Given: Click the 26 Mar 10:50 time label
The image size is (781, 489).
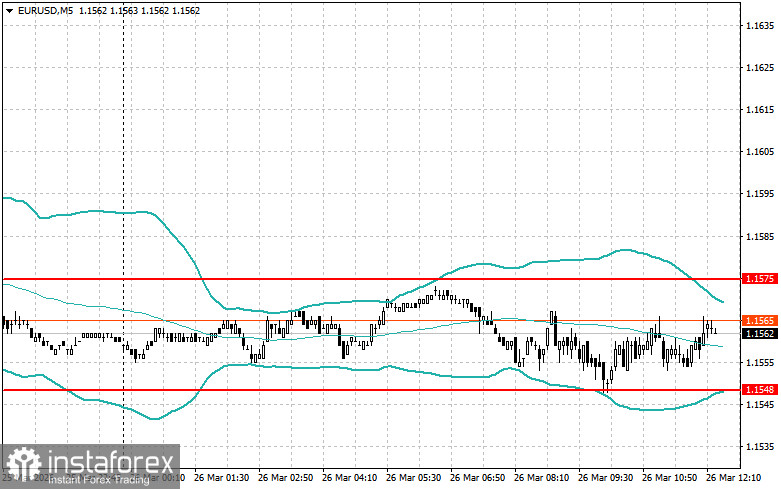Looking at the screenshot, I should pos(669,478).
